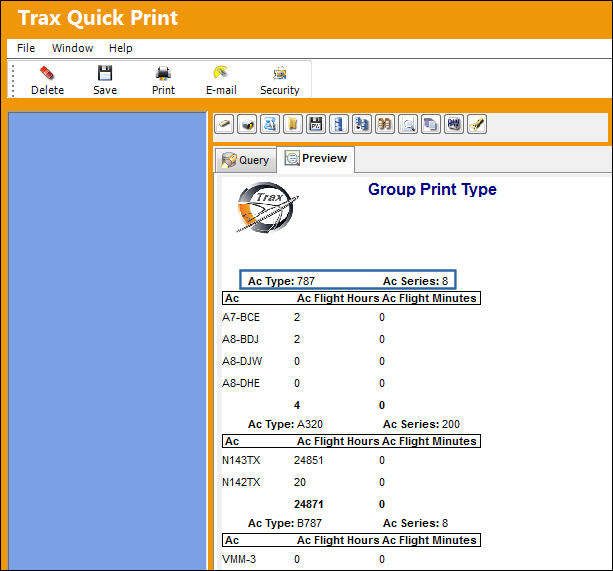Click the Trax logo image in report

coord(267,208)
